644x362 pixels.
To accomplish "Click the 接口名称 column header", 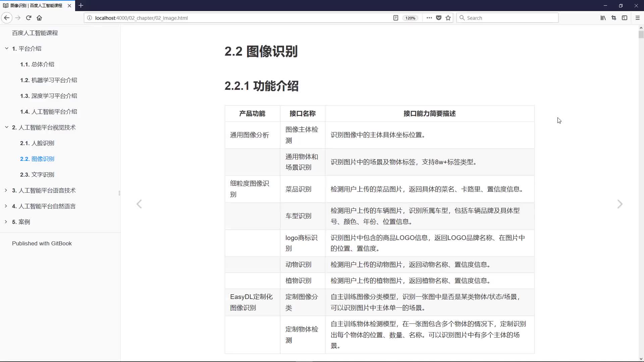I will tap(303, 114).
